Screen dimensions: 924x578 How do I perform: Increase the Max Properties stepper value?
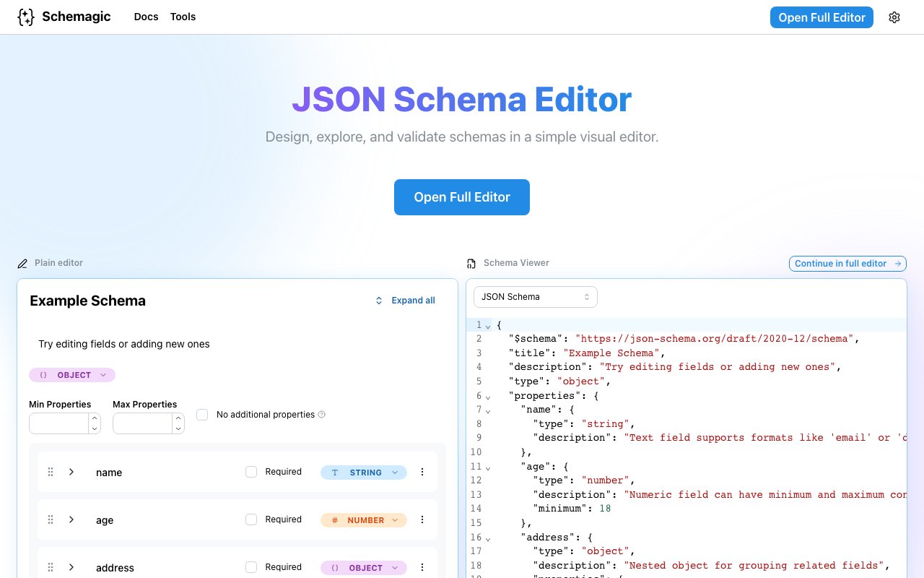[x=178, y=418]
